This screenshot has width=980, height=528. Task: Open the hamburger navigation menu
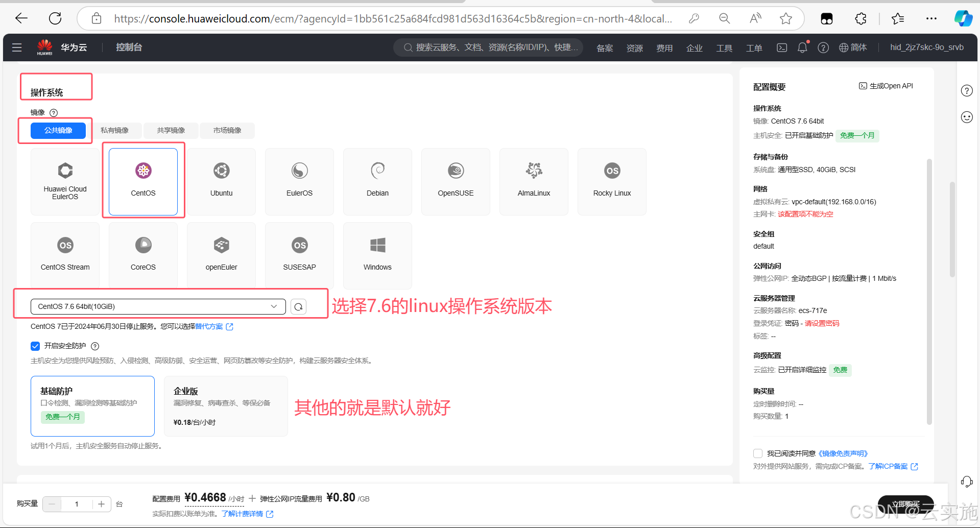(x=17, y=47)
